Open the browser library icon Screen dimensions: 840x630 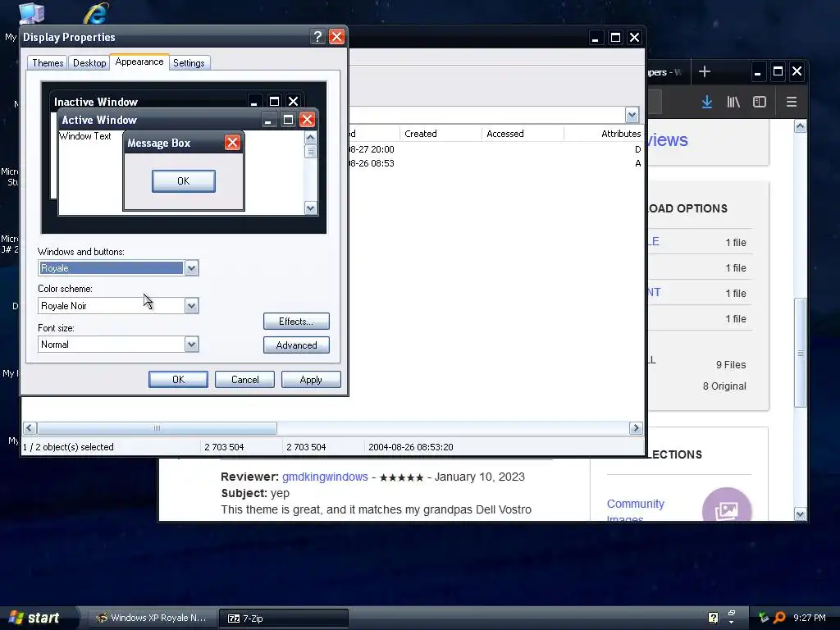click(x=733, y=102)
